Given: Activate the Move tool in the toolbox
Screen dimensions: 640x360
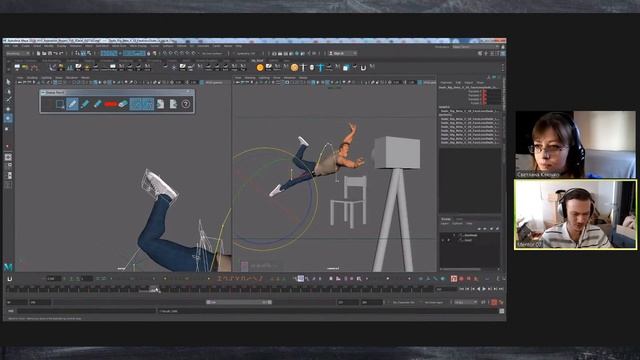Looking at the screenshot, I should [8, 109].
